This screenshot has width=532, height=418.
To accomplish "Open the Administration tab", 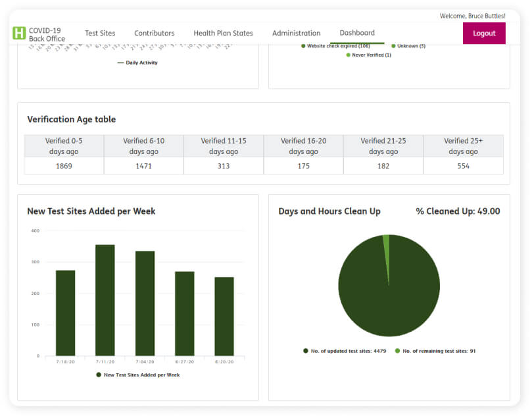I will tap(296, 33).
